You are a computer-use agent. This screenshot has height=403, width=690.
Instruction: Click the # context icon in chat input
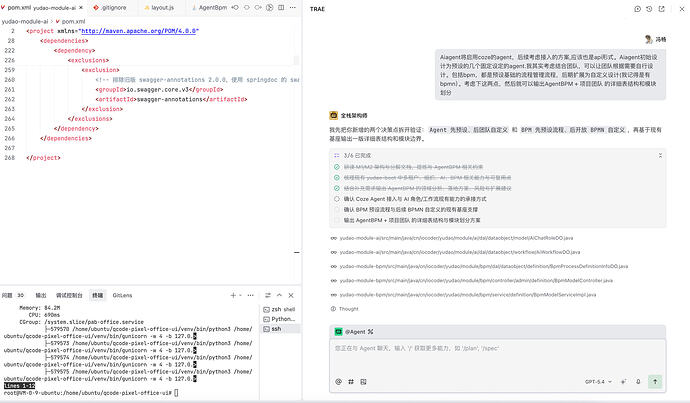(x=351, y=382)
